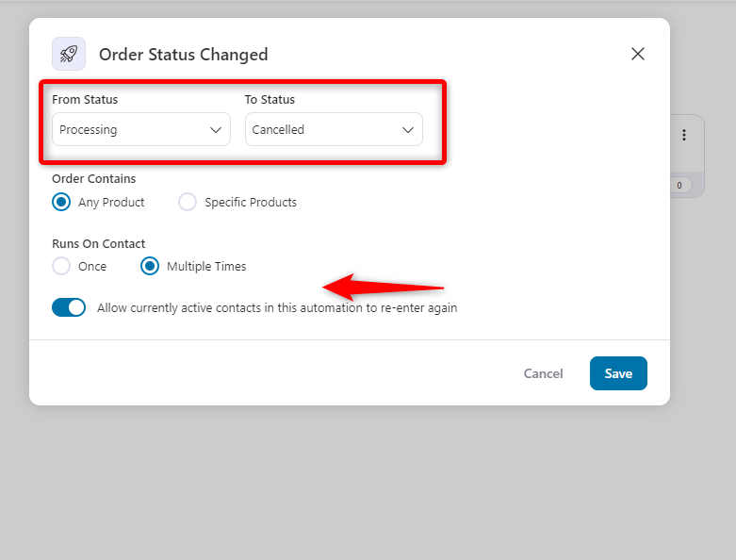Open the From Status dropdown showing Processing
Screen dimensions: 736x560
click(x=141, y=129)
